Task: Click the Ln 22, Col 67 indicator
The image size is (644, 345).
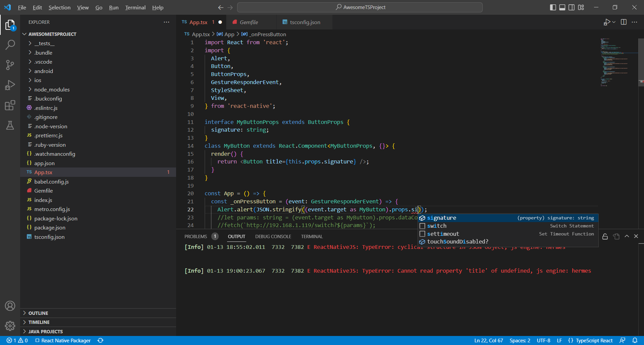Action: click(488, 340)
